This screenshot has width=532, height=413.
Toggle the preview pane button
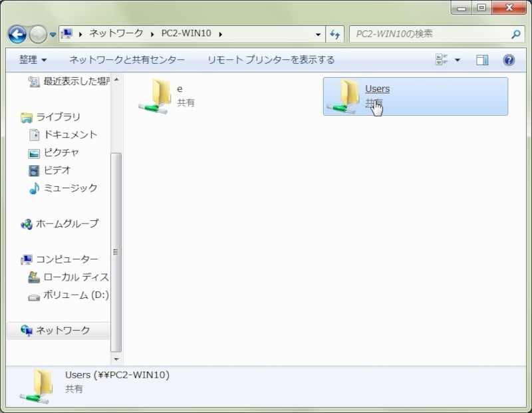click(x=482, y=60)
